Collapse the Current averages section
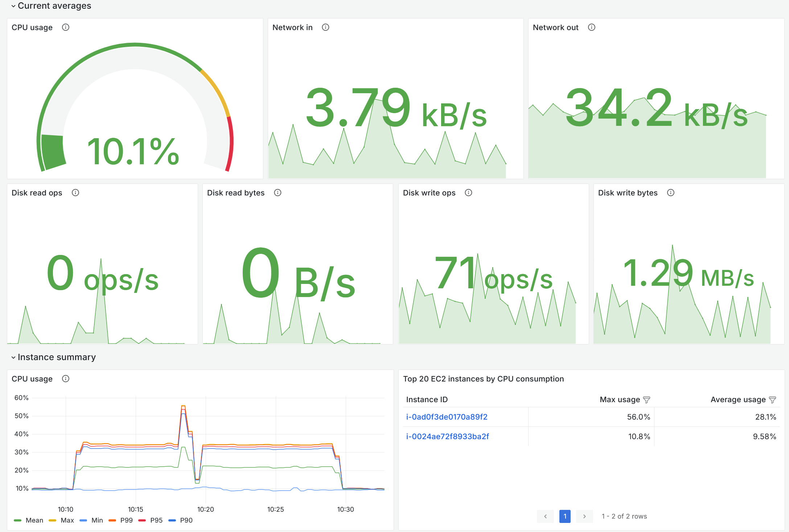The height and width of the screenshot is (532, 789). click(13, 6)
